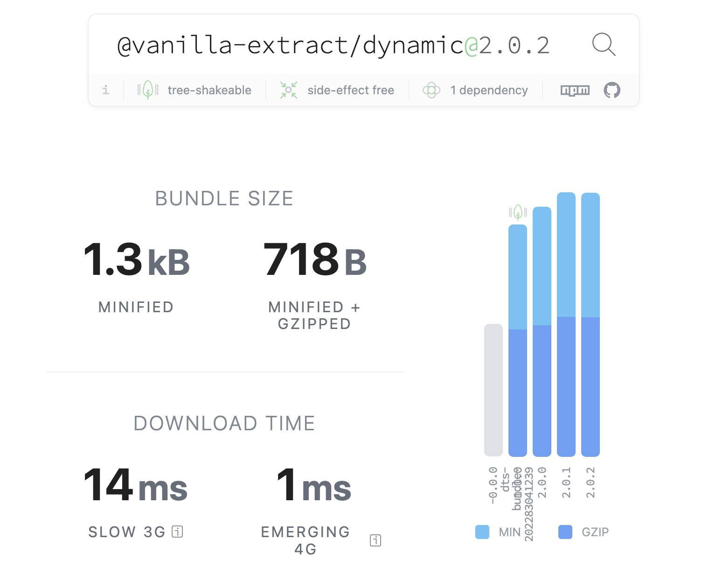Click the 'DOWNLOAD TIME' heading
This screenshot has width=709, height=588.
point(224,424)
